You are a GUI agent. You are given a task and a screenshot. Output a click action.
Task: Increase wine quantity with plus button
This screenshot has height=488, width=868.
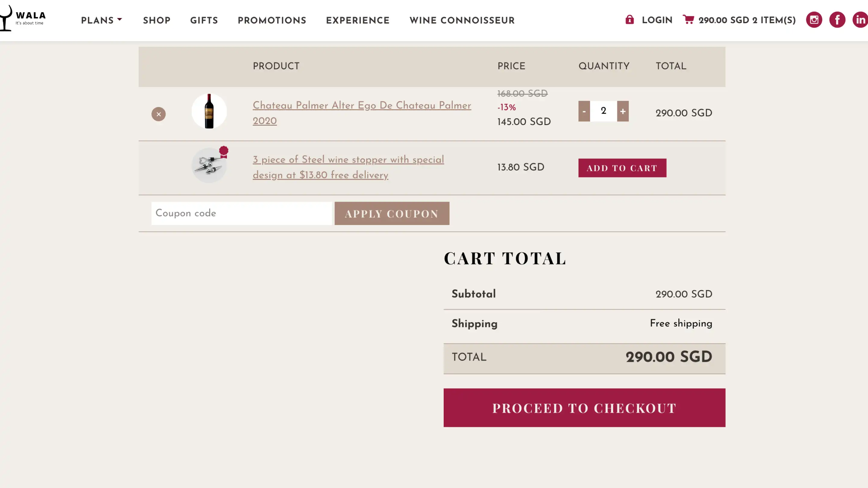623,111
